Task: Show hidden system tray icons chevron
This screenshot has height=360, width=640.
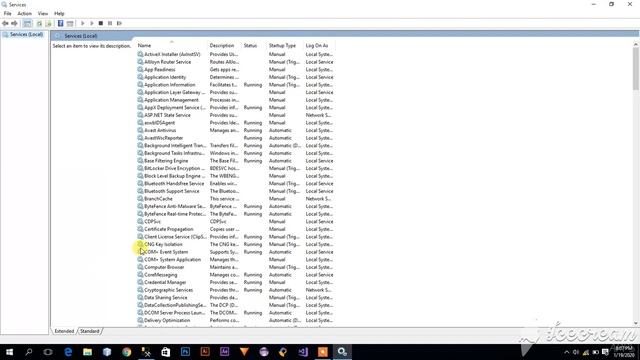Action: [567, 352]
